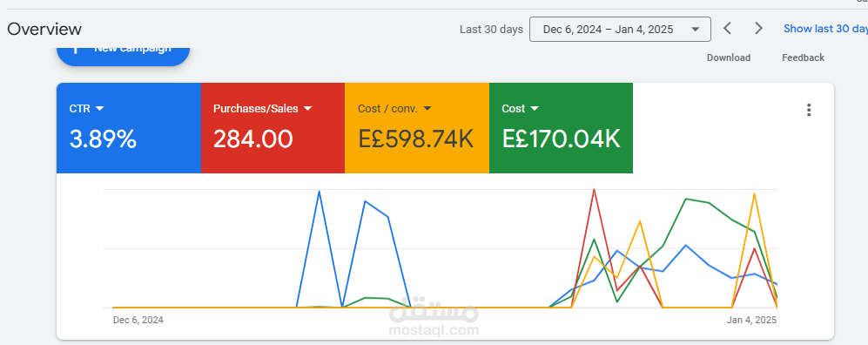Go to next date period arrow
This screenshot has height=345, width=868.
point(759,28)
